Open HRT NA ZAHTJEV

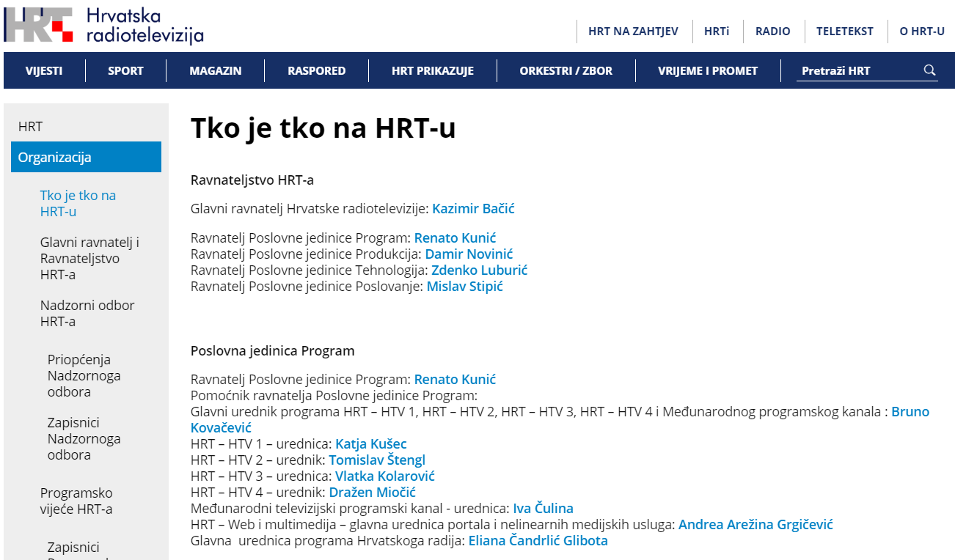[634, 31]
